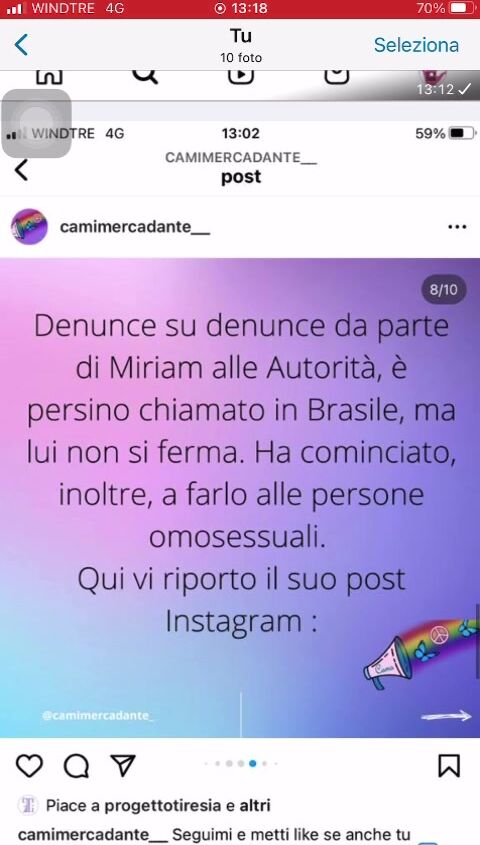Open progettotiresia in the likes line
The image size is (480, 845).
163,806
